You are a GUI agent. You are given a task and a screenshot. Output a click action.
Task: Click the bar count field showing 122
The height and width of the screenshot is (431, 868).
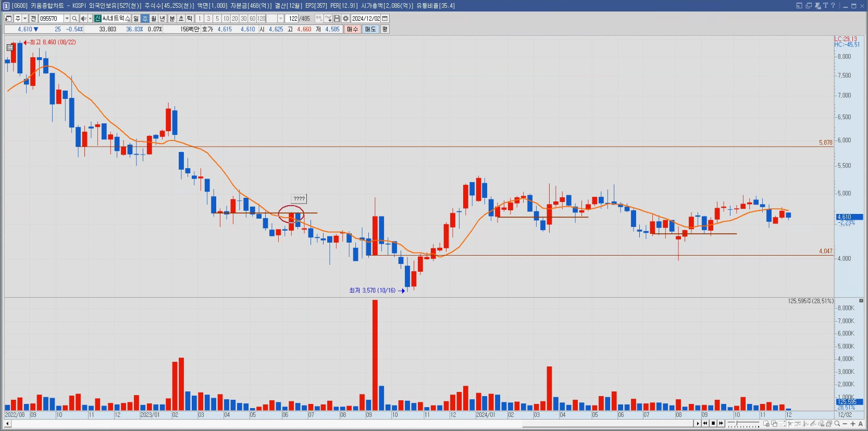[292, 19]
